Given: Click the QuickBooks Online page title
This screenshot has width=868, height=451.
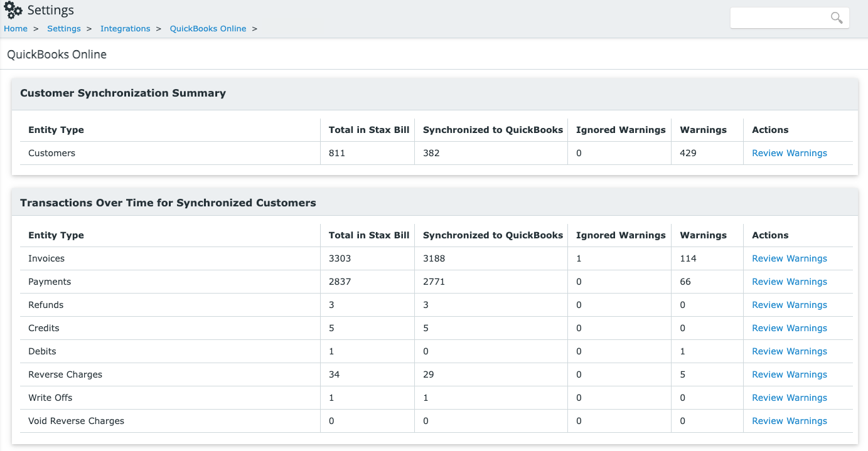Looking at the screenshot, I should (x=56, y=55).
